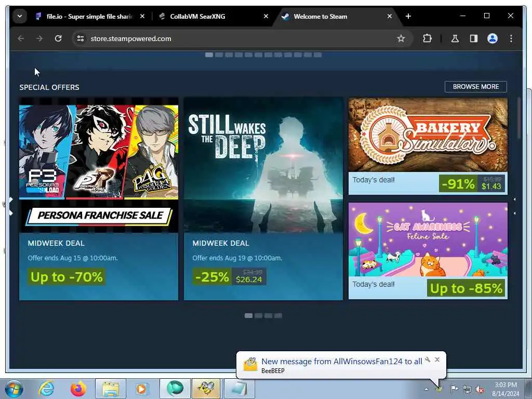Open the Chrome three-dot menu
This screenshot has height=399, width=532.
point(511,38)
